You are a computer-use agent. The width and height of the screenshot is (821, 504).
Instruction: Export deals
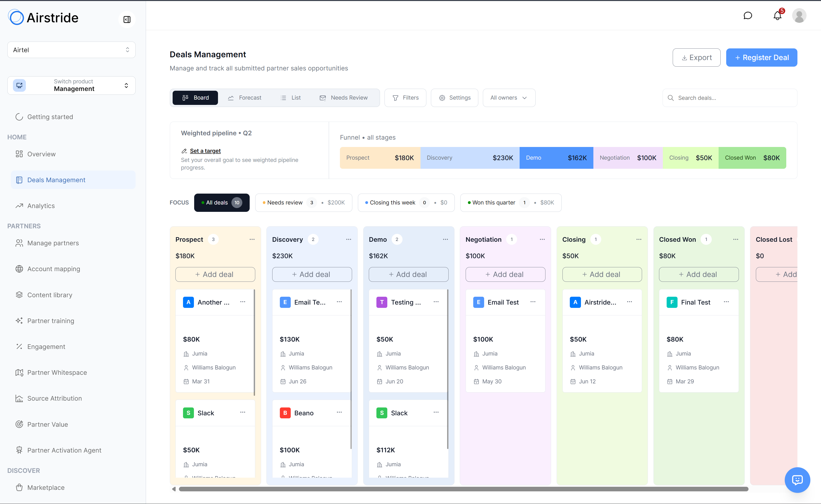pyautogui.click(x=696, y=57)
